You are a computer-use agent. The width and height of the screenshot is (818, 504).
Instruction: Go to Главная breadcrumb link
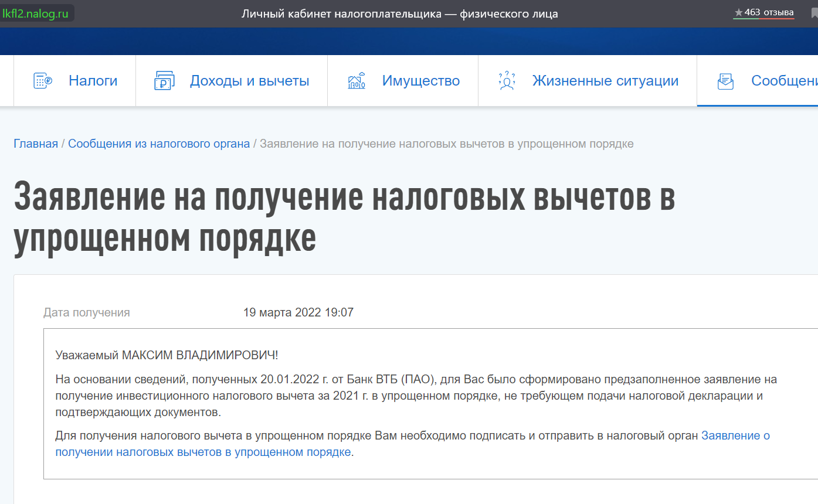(x=36, y=144)
